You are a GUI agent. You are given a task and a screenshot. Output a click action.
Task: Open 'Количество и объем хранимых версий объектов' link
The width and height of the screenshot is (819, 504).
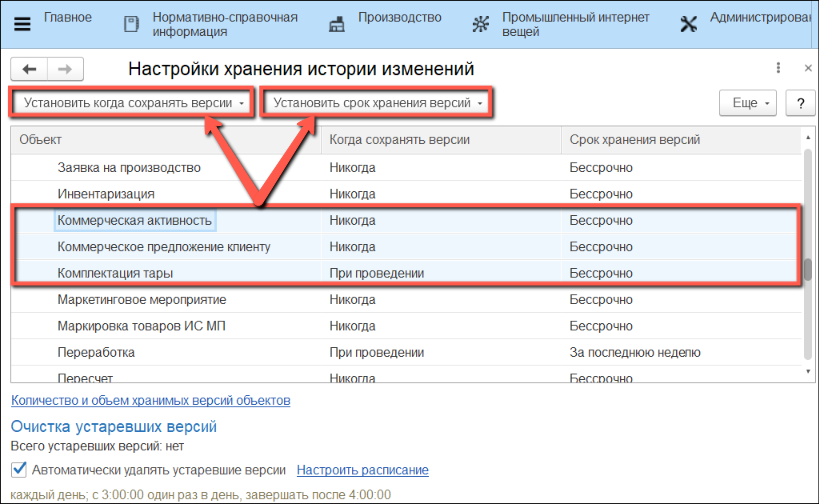coord(150,400)
